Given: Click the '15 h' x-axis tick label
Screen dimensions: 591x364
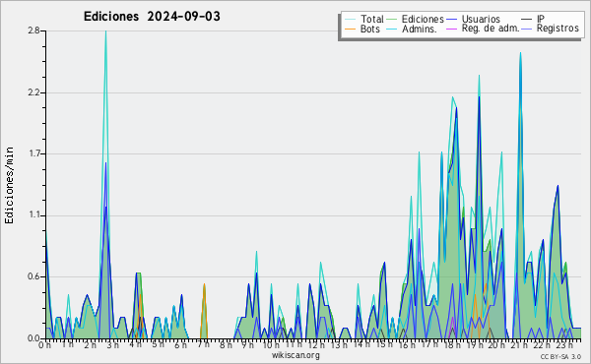Looking at the screenshot, I should click(384, 344).
